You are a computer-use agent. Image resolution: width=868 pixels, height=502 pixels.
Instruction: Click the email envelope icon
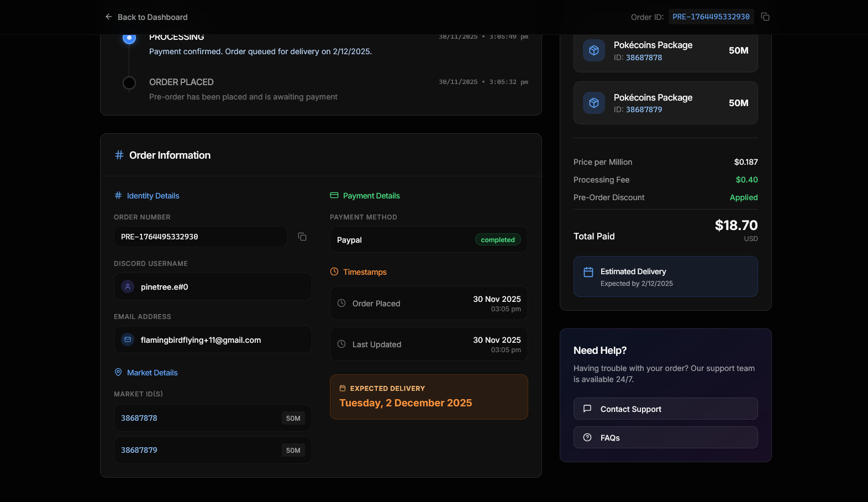[x=128, y=339]
